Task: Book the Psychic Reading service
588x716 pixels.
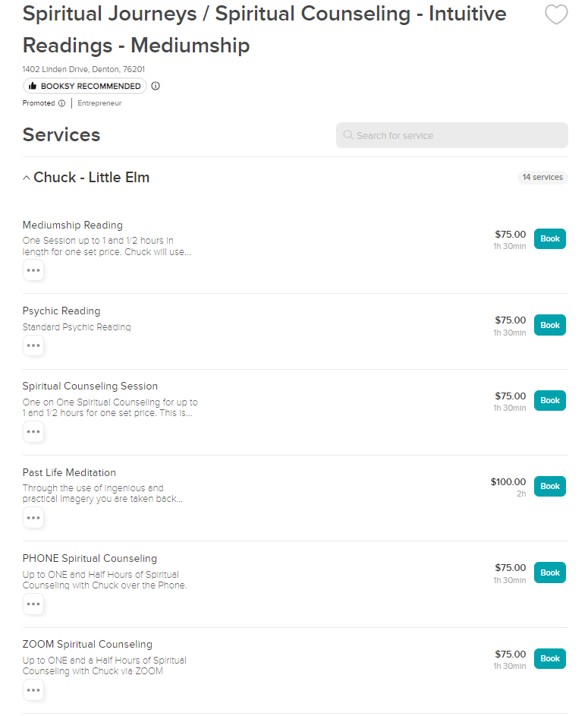Action: (x=549, y=325)
